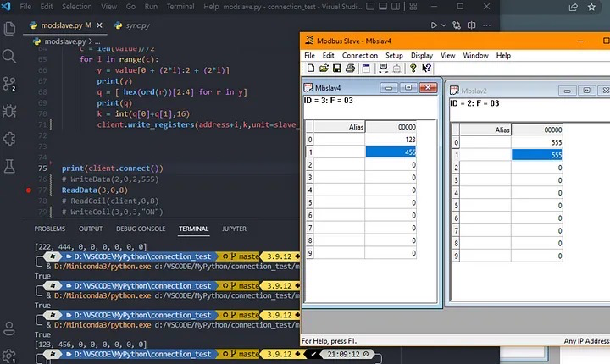Viewport: 610px width, 364px height.
Task: Switch to the JUPYTER panel tab
Action: pyautogui.click(x=234, y=229)
